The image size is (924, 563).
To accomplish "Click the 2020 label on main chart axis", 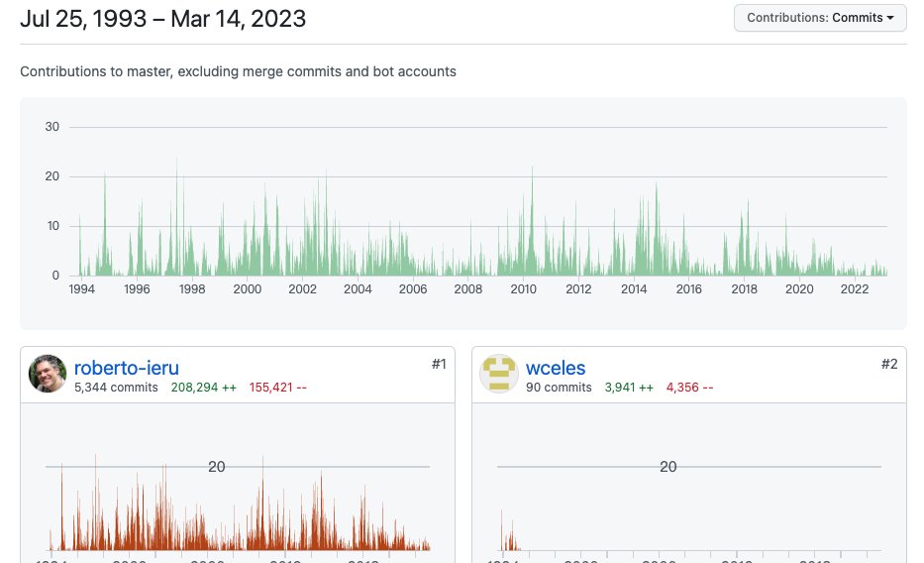I will pos(799,288).
